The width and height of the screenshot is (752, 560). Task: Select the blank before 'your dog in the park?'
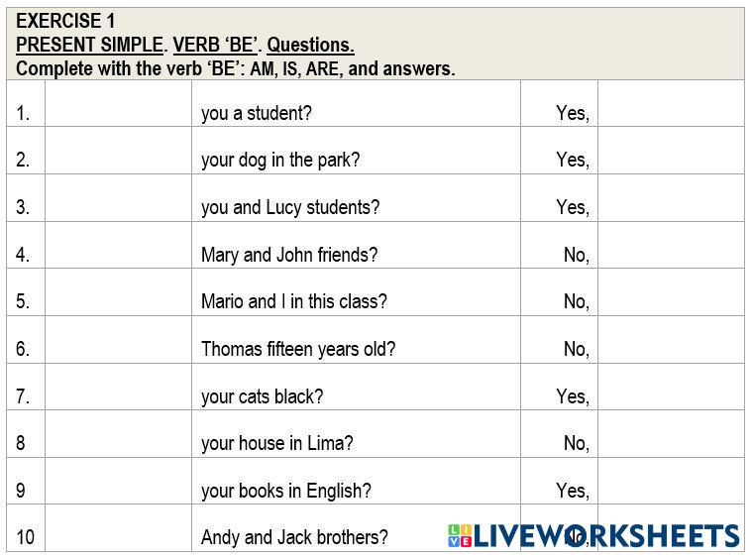[x=118, y=151]
